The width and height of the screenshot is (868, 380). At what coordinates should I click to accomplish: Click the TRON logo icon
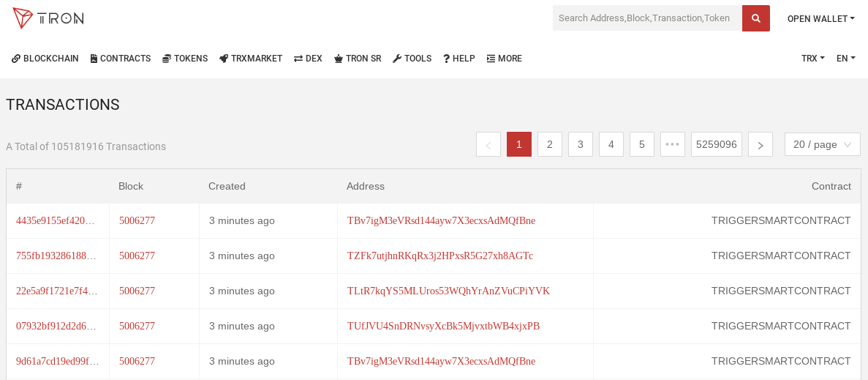23,18
